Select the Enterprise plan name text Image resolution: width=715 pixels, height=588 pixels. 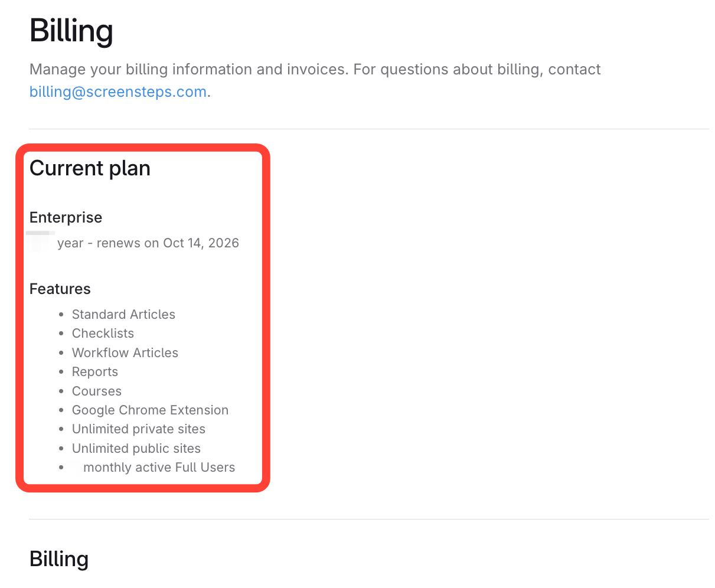pyautogui.click(x=66, y=217)
